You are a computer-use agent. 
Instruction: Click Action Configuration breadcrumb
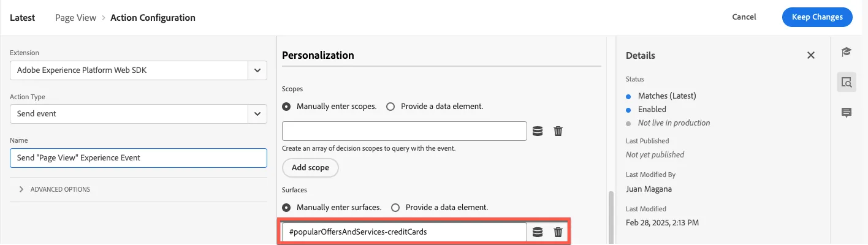click(x=153, y=18)
